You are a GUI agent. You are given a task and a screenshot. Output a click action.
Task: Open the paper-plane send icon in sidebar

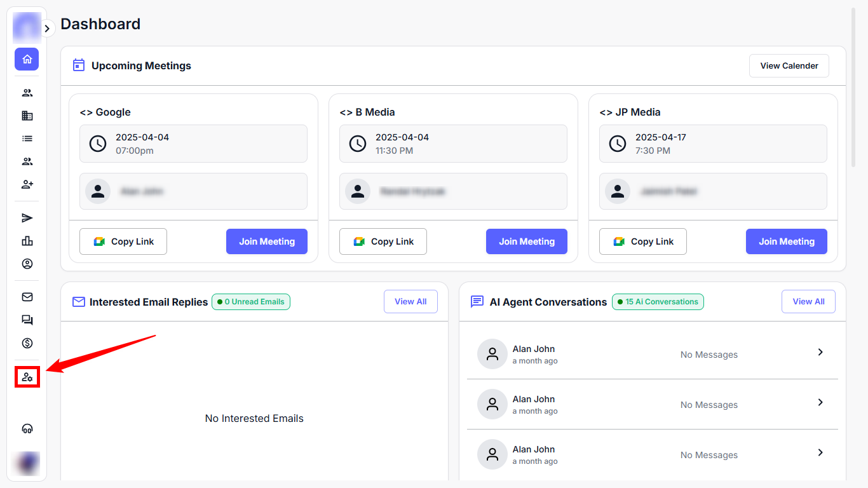[27, 218]
